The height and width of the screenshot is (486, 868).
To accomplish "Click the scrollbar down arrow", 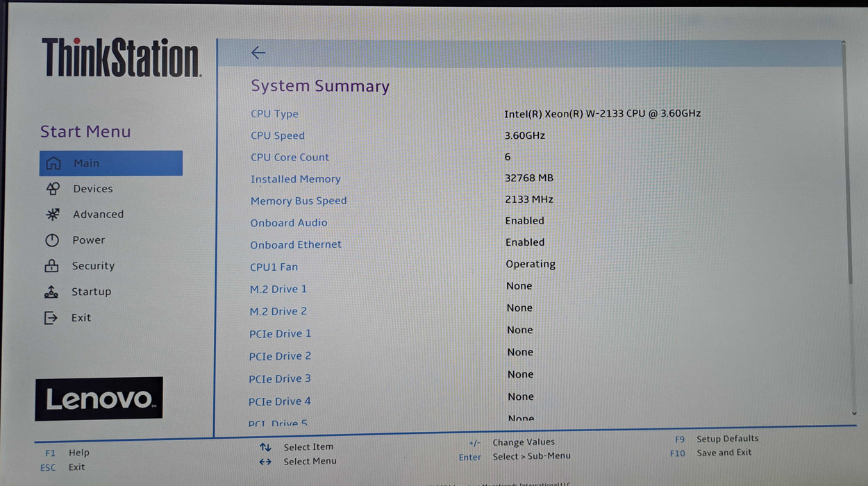I will (x=853, y=413).
